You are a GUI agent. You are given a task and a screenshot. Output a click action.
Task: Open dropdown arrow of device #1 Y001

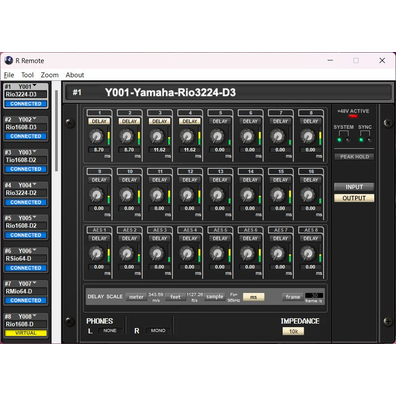click(x=34, y=86)
